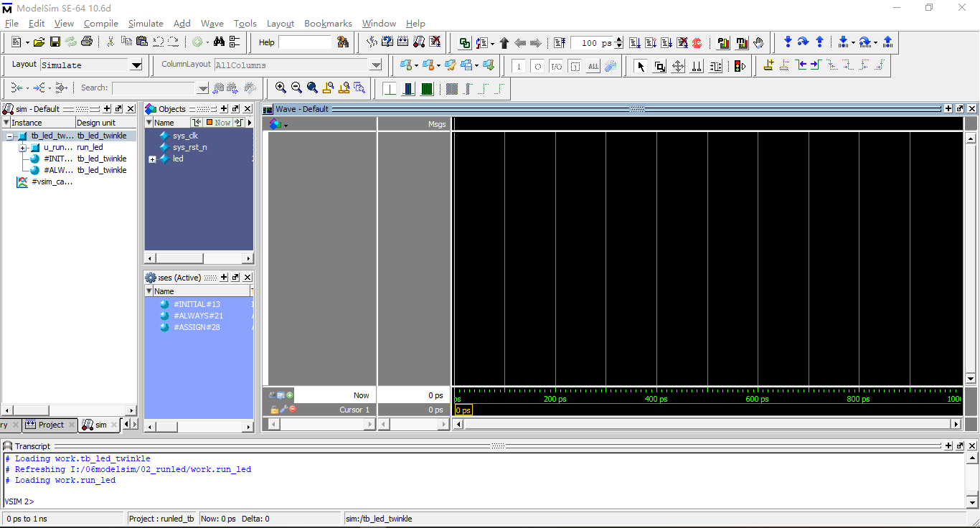
Task: Select sys_clk in Objects panel
Action: pyautogui.click(x=185, y=136)
